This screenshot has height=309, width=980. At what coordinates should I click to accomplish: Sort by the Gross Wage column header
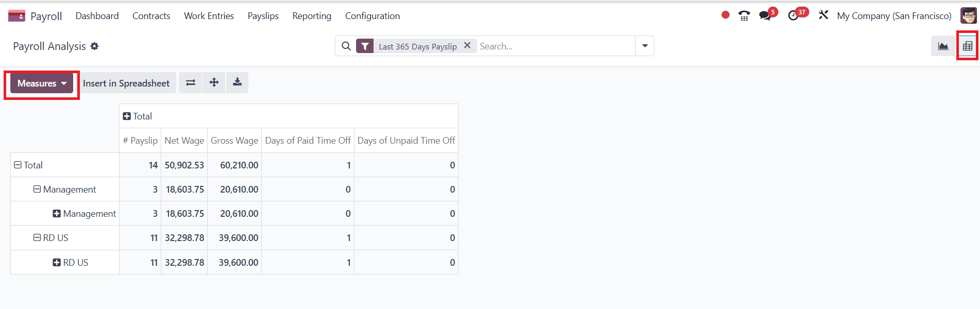[x=234, y=141]
